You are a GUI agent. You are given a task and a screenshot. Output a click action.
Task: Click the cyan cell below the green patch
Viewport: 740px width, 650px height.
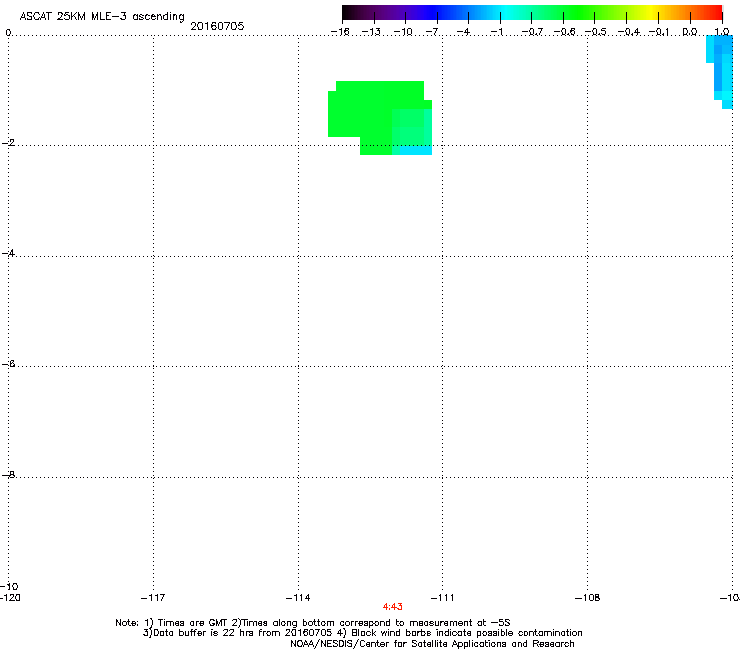tap(416, 151)
